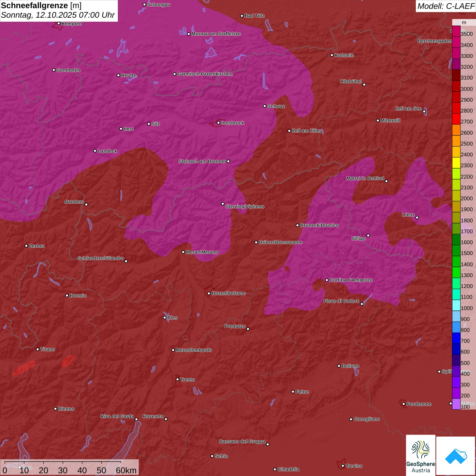
Task: Click the Sonthofen label
Action: [68, 70]
